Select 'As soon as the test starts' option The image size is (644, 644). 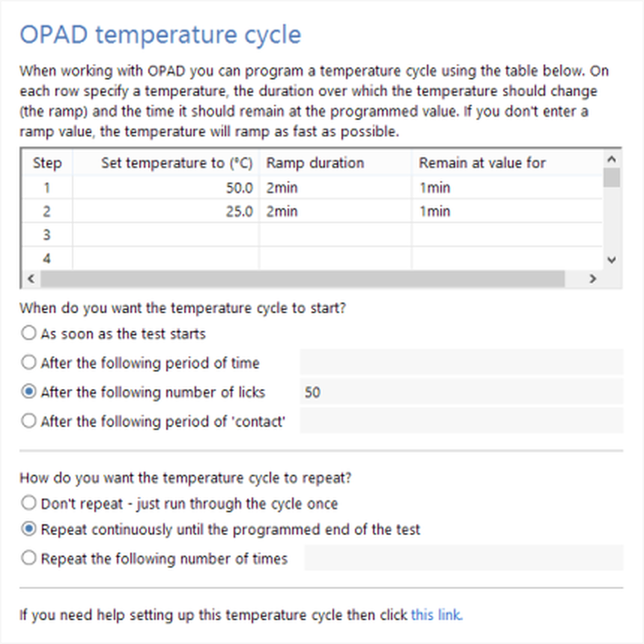tap(28, 333)
